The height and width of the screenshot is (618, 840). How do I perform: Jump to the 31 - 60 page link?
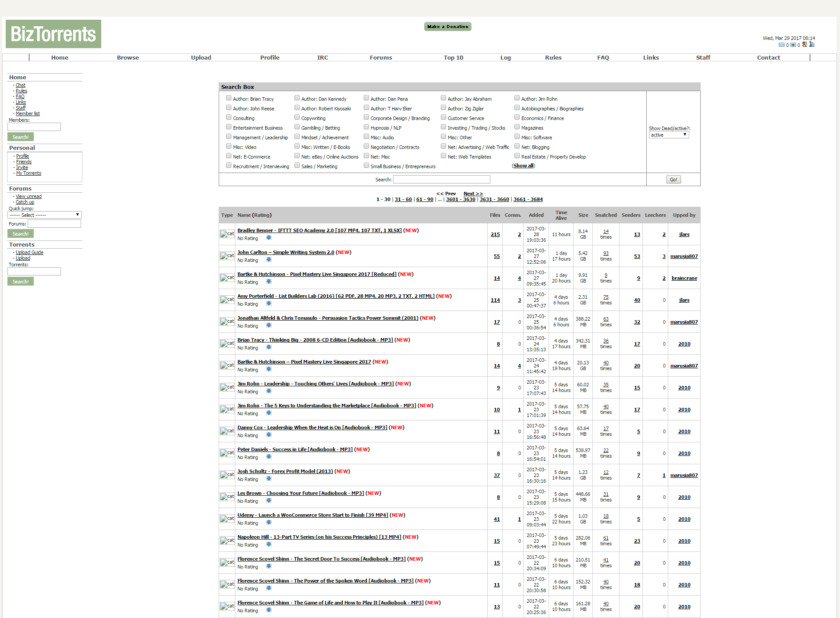tap(403, 199)
